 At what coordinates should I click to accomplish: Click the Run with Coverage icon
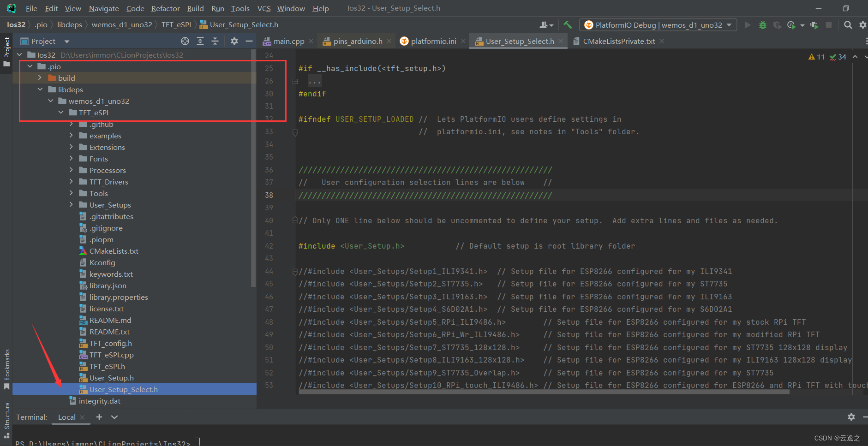(x=777, y=25)
